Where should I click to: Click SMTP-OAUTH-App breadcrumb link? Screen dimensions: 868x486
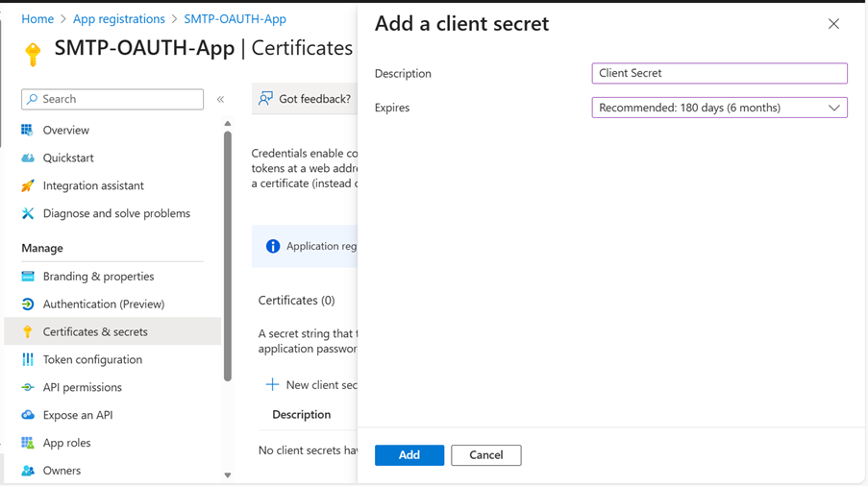pyautogui.click(x=235, y=19)
